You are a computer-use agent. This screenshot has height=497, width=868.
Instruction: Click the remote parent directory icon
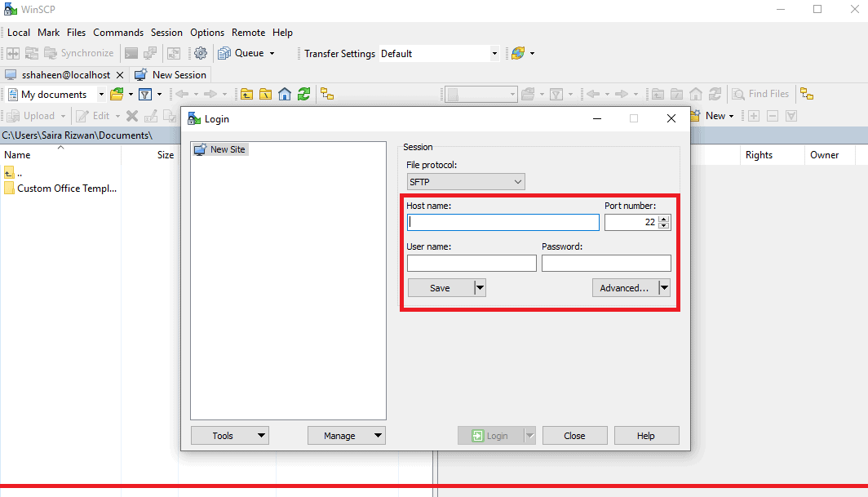pyautogui.click(x=658, y=94)
